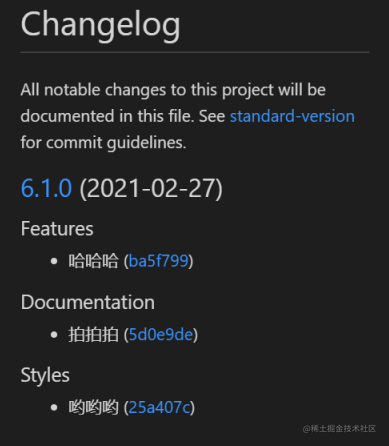Image resolution: width=389 pixels, height=446 pixels.
Task: Click the Changelog main heading
Action: [100, 25]
